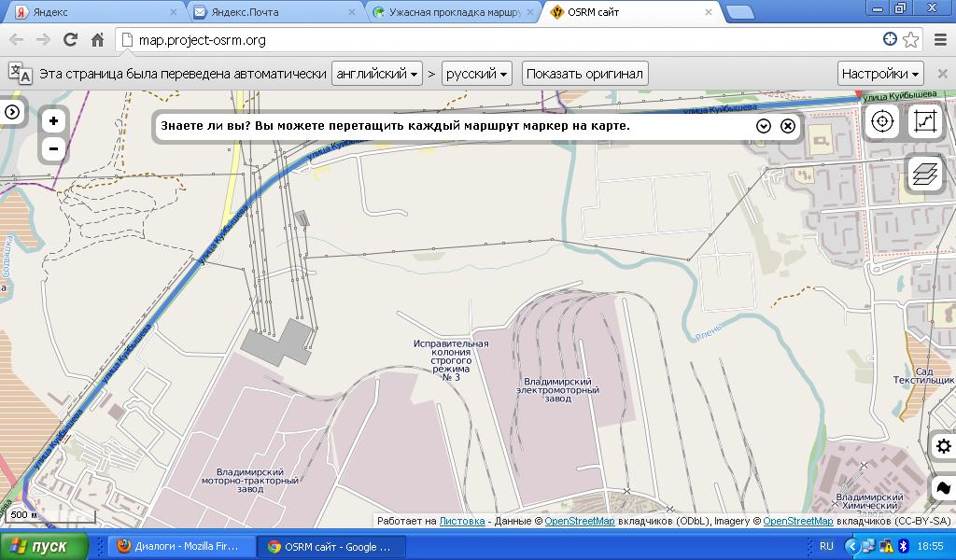Click the black flag icon on map edge
956x560 pixels.
(x=943, y=488)
